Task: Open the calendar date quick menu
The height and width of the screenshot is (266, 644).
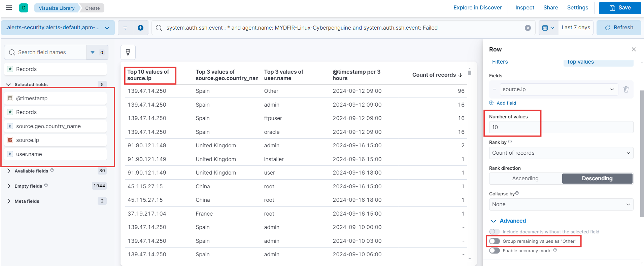Action: pyautogui.click(x=548, y=28)
